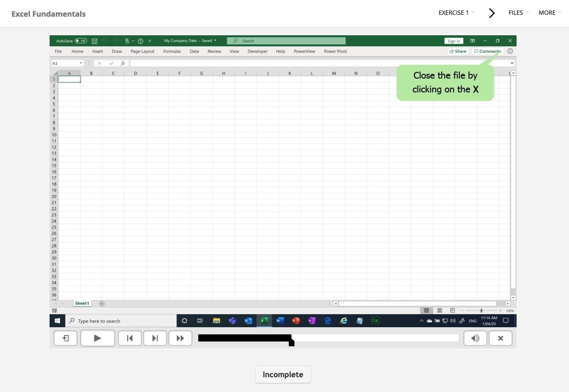This screenshot has height=392, width=569.
Task: Click the smiley feedback icon
Action: coord(510,51)
